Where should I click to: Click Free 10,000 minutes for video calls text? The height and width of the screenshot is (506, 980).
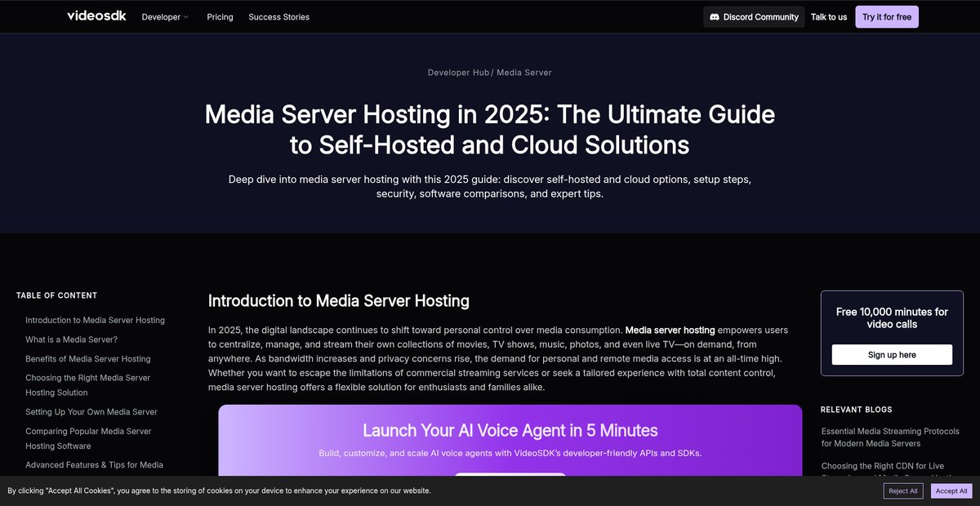pyautogui.click(x=892, y=318)
